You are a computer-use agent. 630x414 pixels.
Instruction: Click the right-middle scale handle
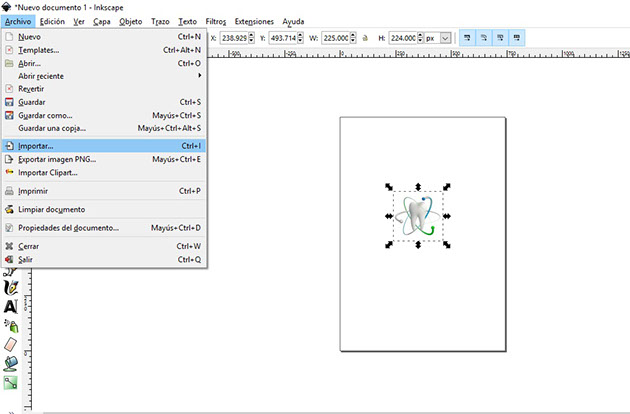pyautogui.click(x=447, y=216)
